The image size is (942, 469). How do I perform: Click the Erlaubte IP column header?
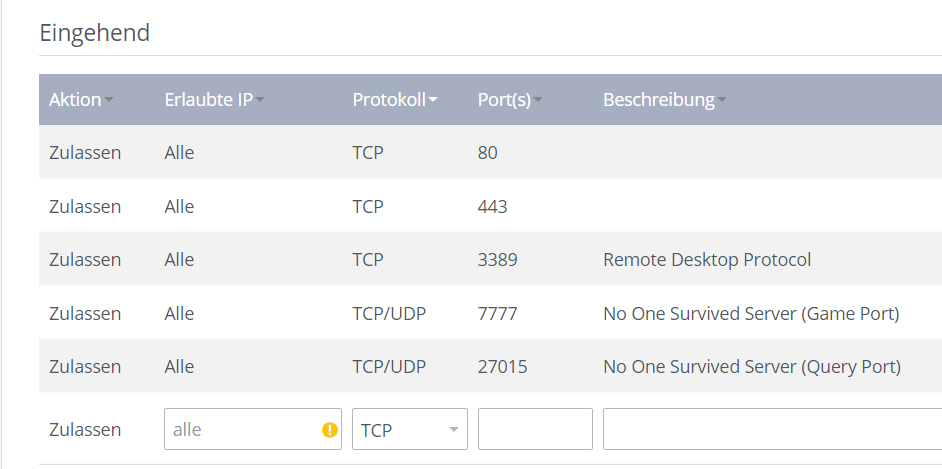(208, 100)
